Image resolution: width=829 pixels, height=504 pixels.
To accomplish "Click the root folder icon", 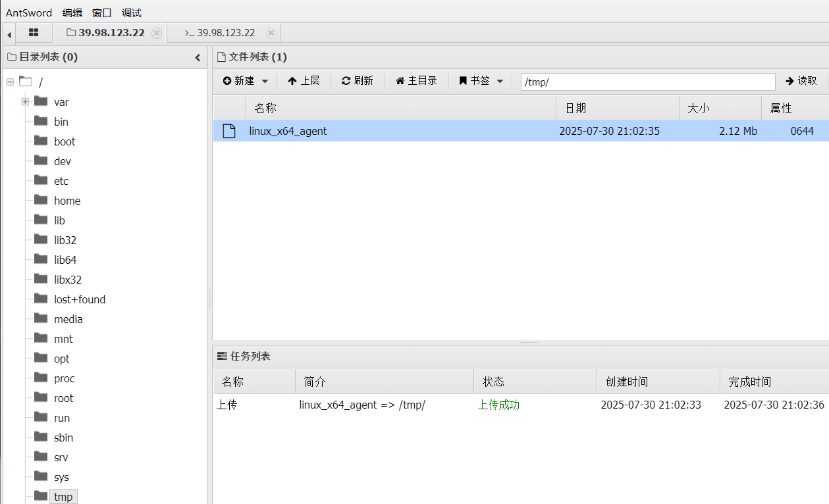I will (41, 397).
